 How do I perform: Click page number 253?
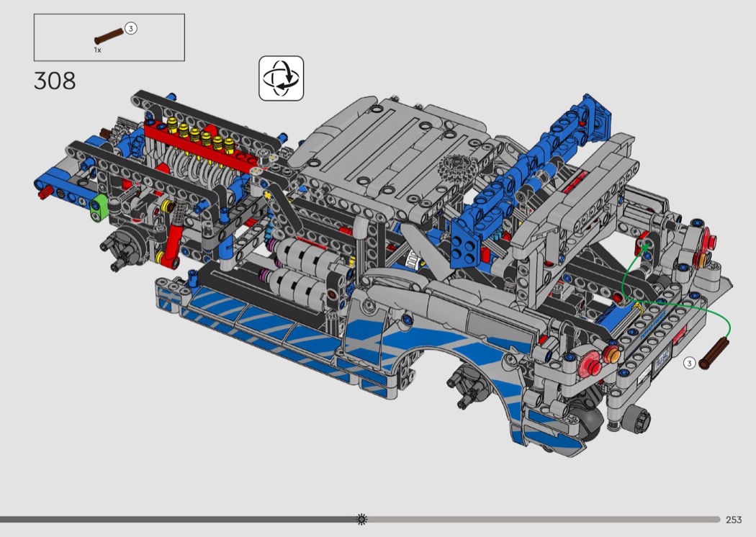point(734,520)
